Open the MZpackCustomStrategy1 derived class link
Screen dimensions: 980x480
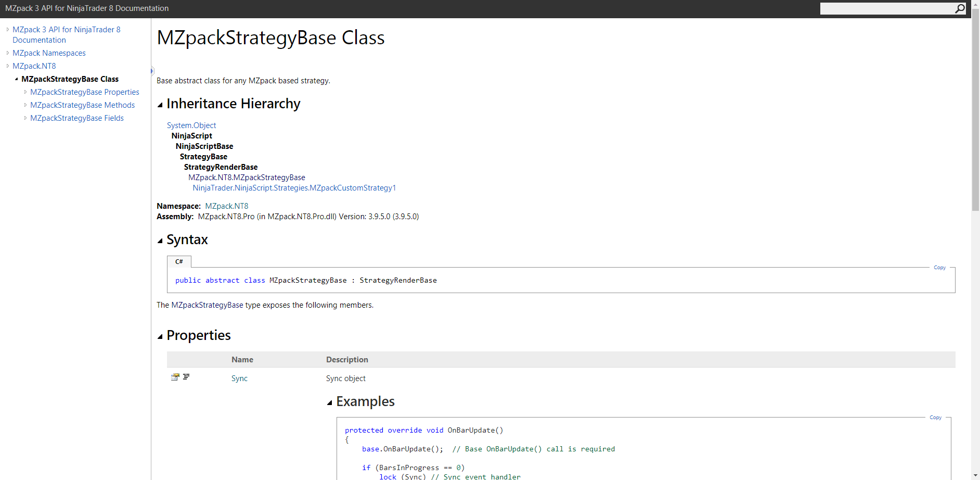(294, 188)
